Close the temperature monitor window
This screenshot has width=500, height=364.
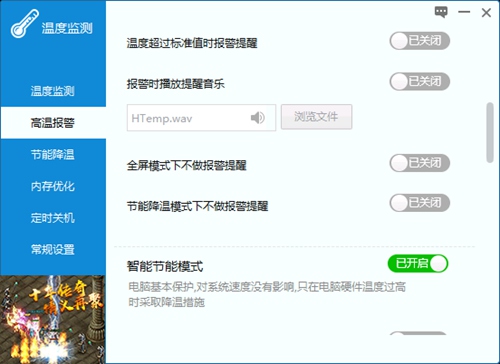(x=486, y=13)
